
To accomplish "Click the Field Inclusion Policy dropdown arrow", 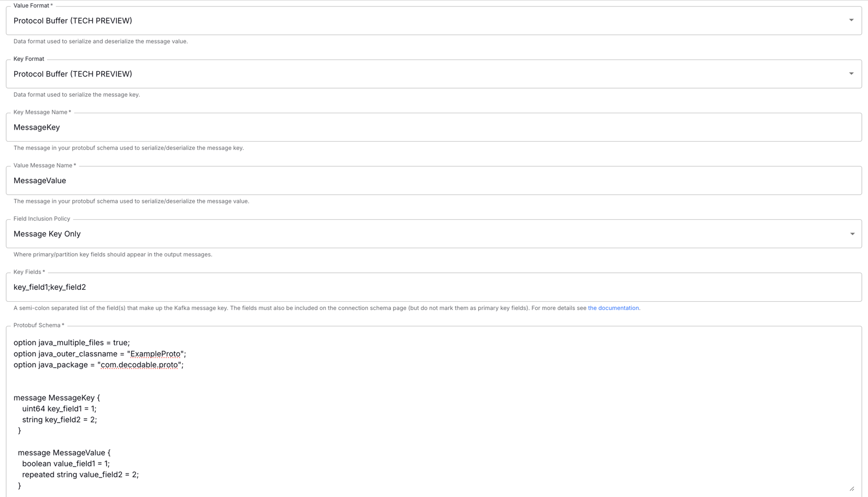I will [852, 234].
